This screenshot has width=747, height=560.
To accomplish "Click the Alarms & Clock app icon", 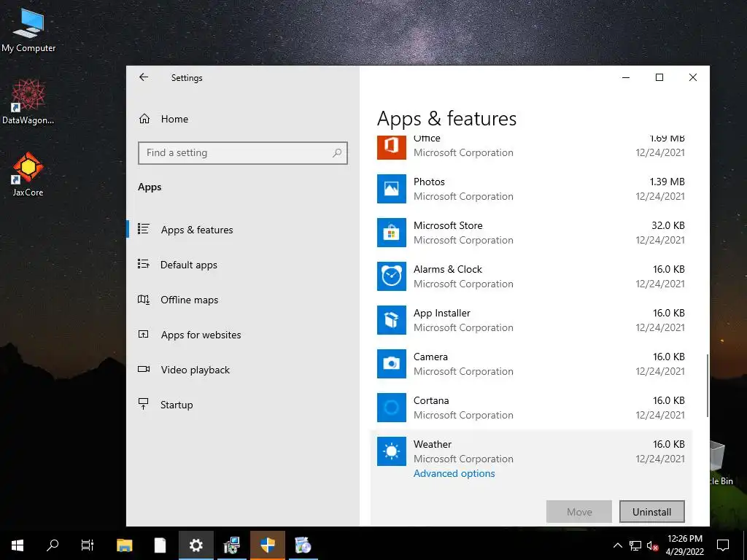I will pos(391,276).
